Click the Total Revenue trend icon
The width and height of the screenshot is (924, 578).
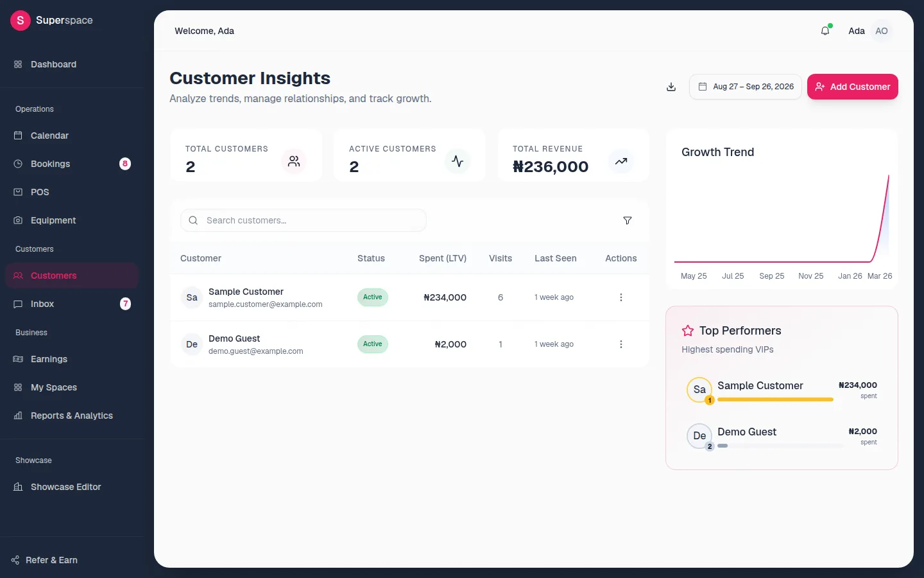tap(621, 161)
